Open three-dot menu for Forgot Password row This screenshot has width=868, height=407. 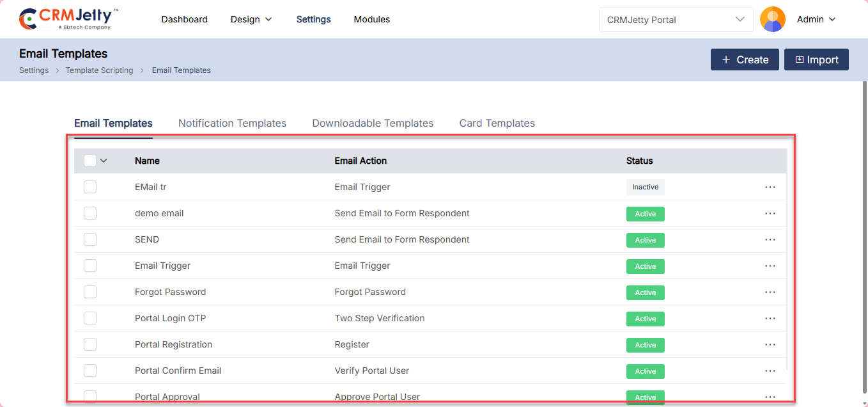[770, 292]
